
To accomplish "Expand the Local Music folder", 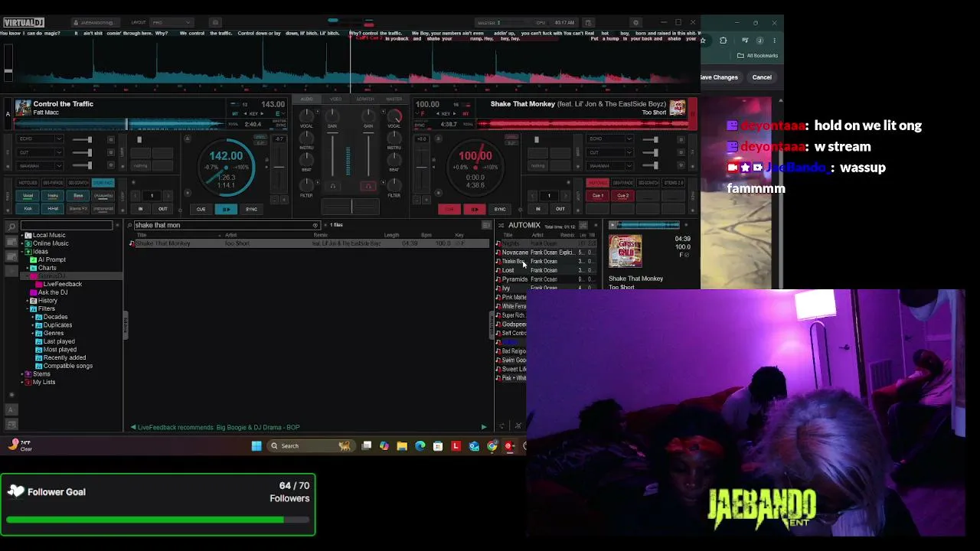I will point(21,235).
